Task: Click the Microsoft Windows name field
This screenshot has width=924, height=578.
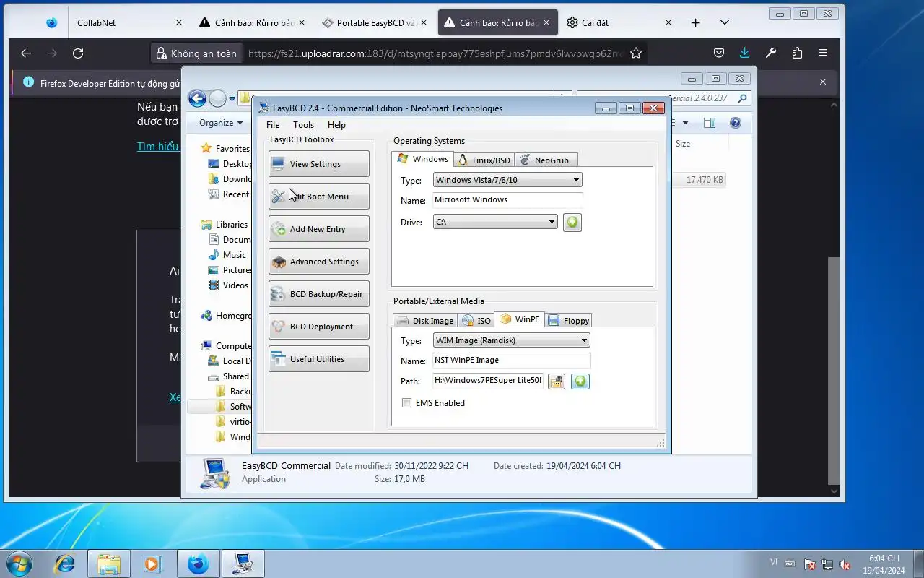Action: tap(507, 200)
